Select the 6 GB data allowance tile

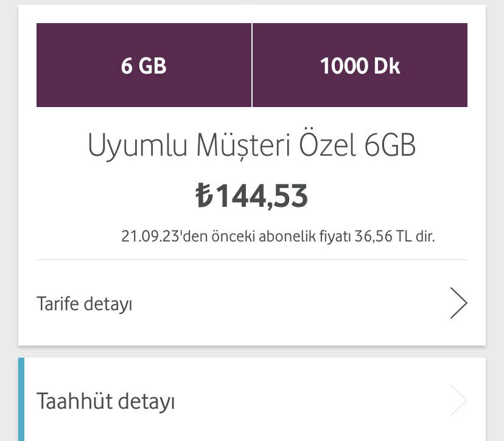(144, 66)
